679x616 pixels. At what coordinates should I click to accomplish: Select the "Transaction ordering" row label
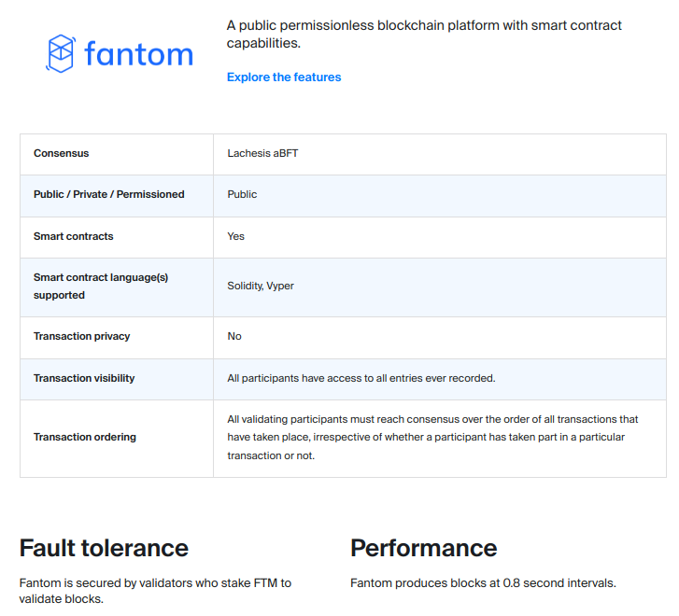click(x=85, y=437)
